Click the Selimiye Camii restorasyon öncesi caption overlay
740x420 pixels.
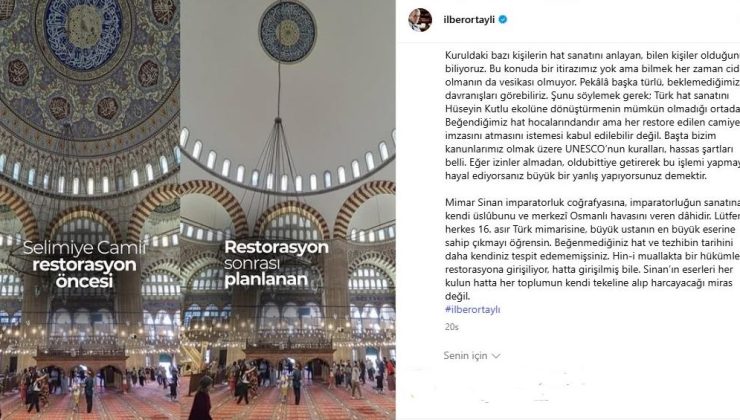point(85,265)
